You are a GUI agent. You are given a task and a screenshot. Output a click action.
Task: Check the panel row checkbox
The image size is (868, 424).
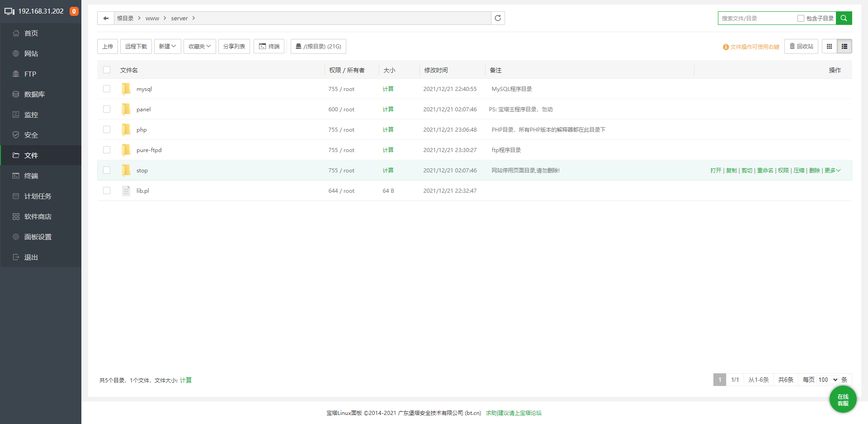[x=107, y=109]
